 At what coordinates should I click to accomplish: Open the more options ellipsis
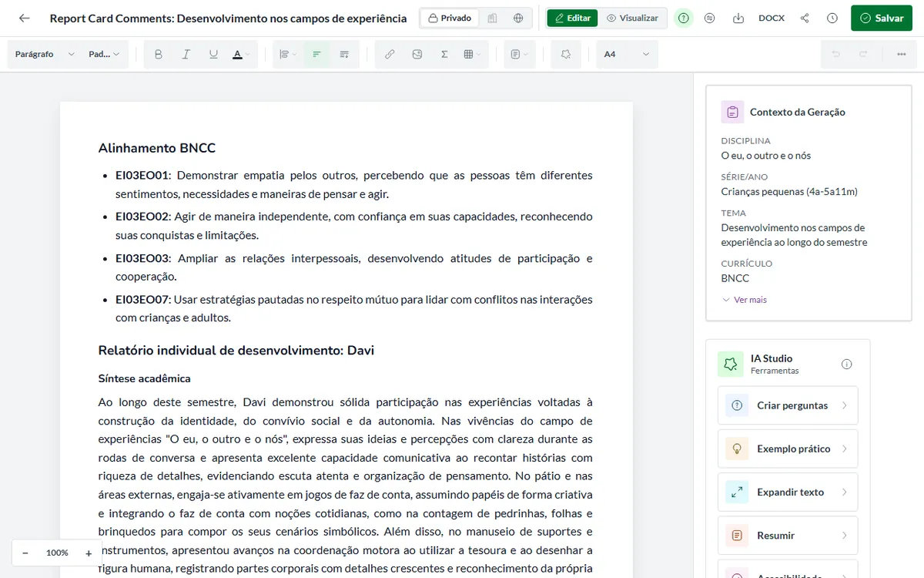tap(902, 55)
